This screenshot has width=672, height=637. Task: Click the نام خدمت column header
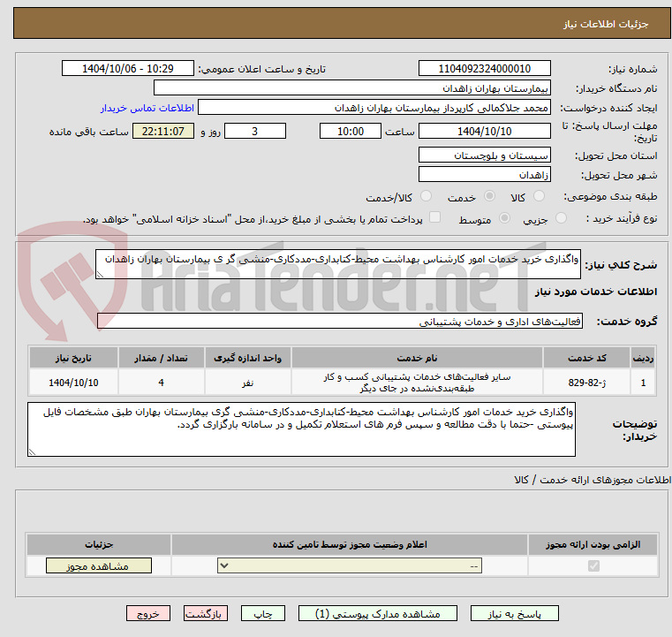point(417,358)
